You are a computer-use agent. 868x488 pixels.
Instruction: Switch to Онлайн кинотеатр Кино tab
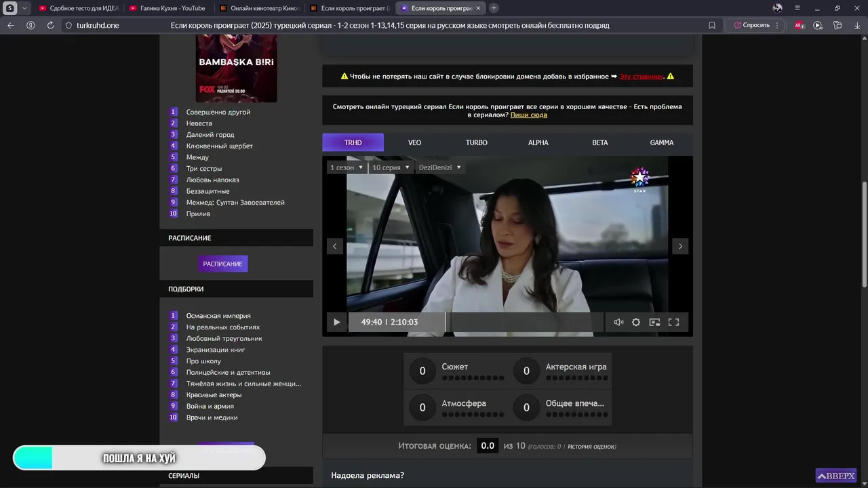click(x=260, y=8)
